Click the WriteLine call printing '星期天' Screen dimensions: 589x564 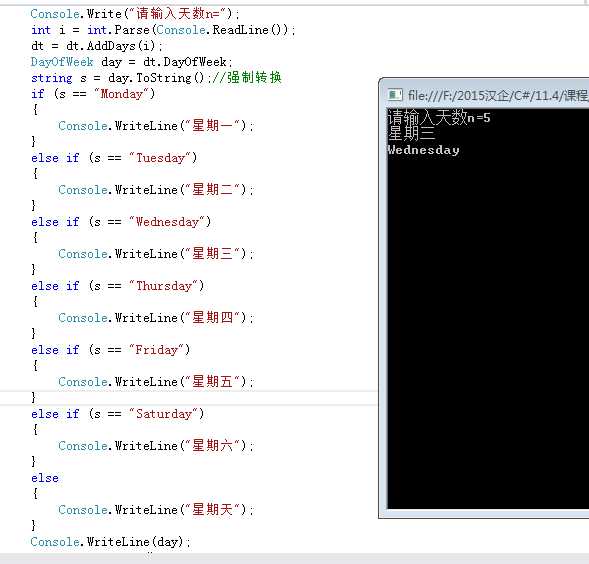click(x=156, y=510)
